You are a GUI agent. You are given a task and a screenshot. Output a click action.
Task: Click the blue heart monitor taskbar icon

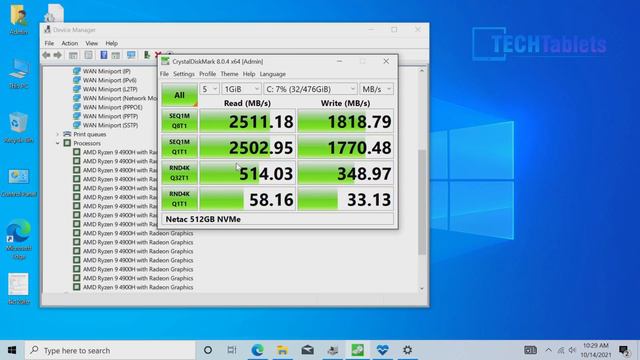pos(382,350)
